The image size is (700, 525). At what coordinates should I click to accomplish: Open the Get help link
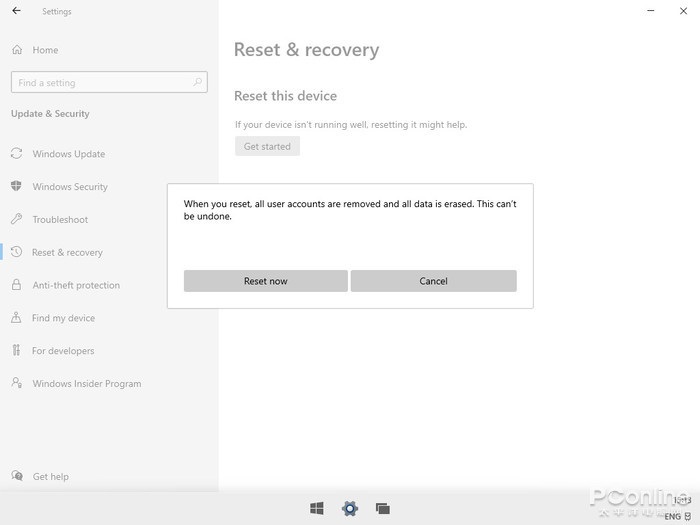[50, 476]
